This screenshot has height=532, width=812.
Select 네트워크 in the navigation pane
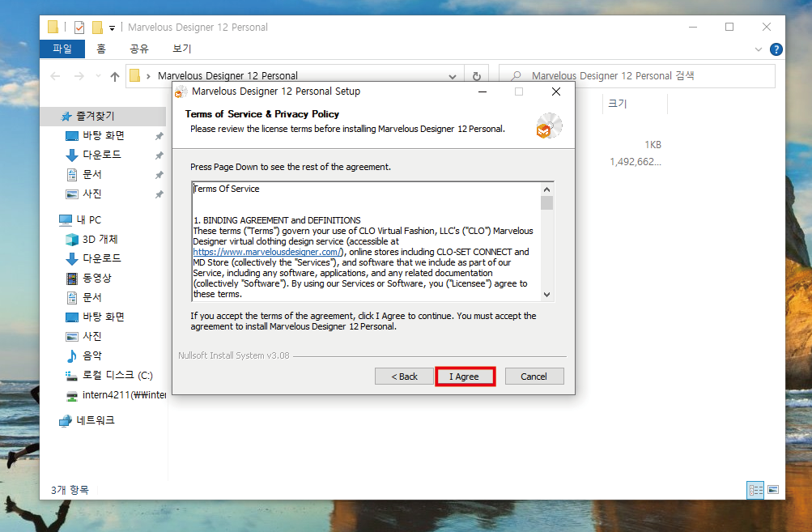(96, 420)
